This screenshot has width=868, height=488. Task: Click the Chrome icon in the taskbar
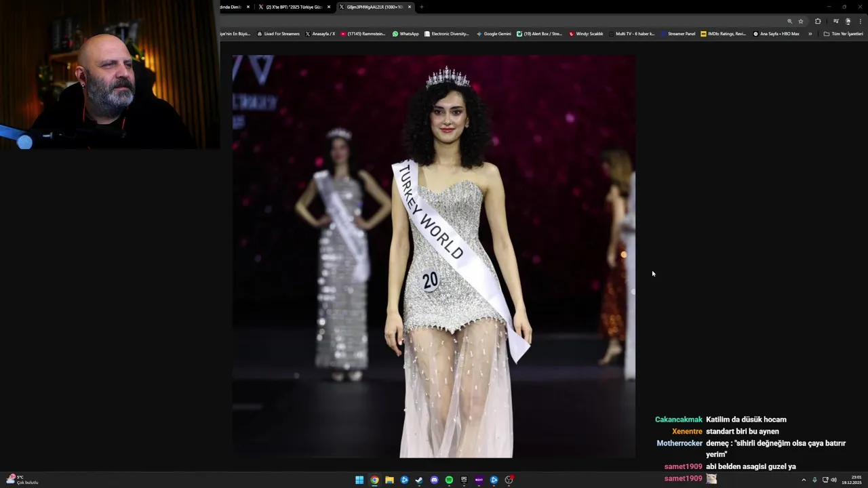coord(374,480)
